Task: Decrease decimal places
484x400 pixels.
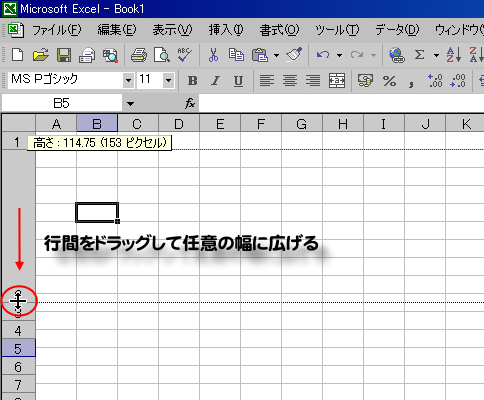Action: (x=458, y=81)
